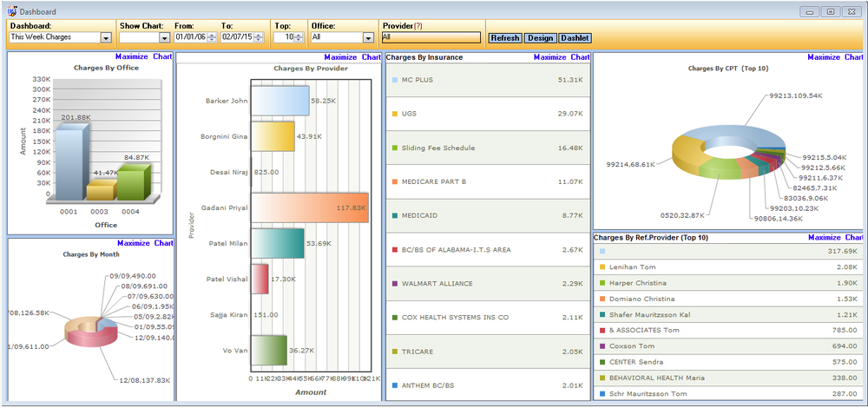Maximize the Charges By Office chart
Viewport: 868px width, 408px height.
click(x=133, y=57)
